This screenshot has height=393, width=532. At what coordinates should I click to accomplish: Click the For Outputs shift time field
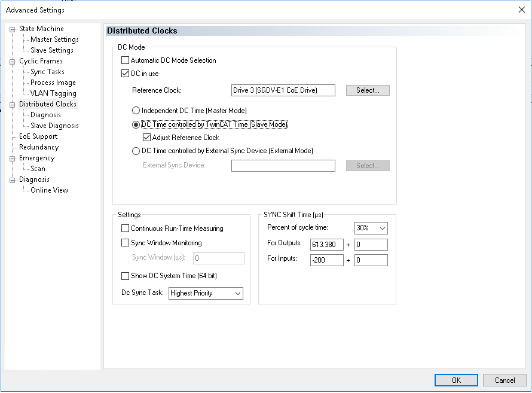[326, 244]
